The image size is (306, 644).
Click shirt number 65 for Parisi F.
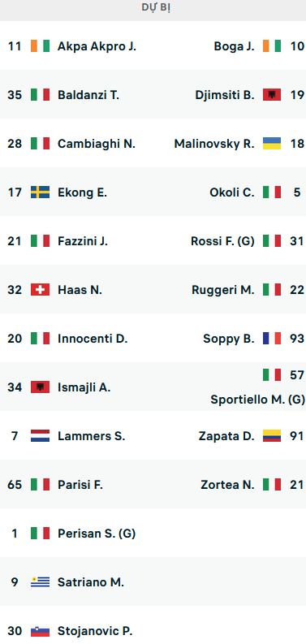point(15,485)
